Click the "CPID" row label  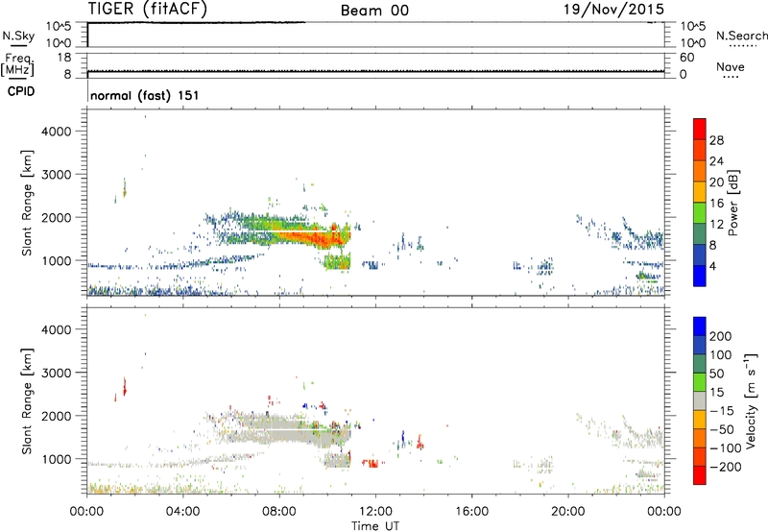21,91
